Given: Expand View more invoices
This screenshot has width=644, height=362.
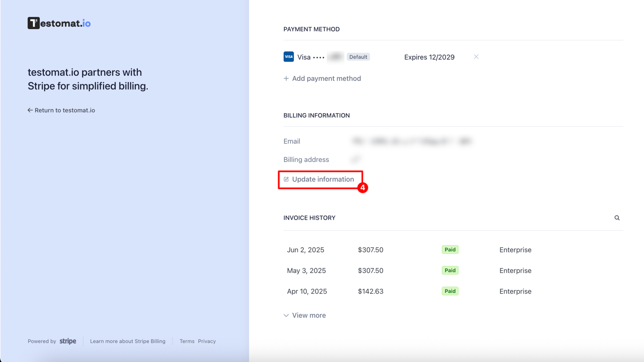Looking at the screenshot, I should coord(308,315).
